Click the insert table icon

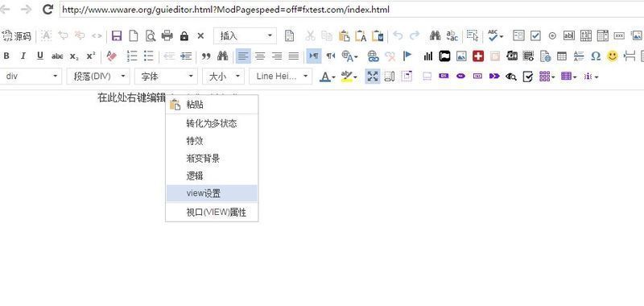tap(561, 56)
